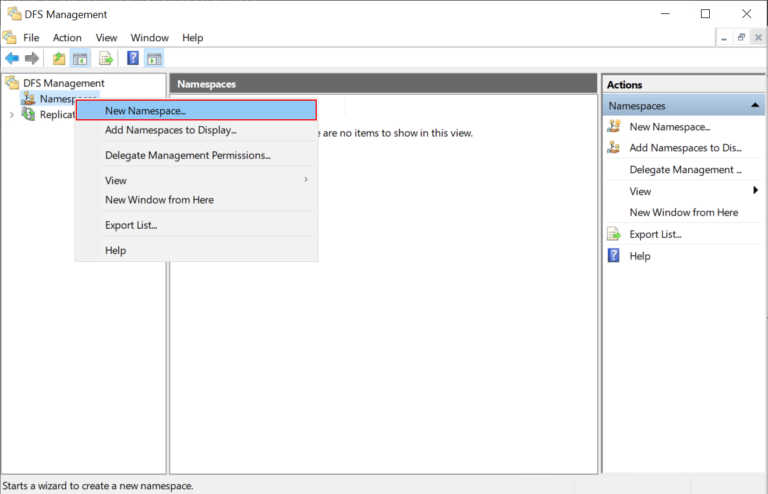Collapse the Namespaces section in Actions pane

(x=755, y=106)
